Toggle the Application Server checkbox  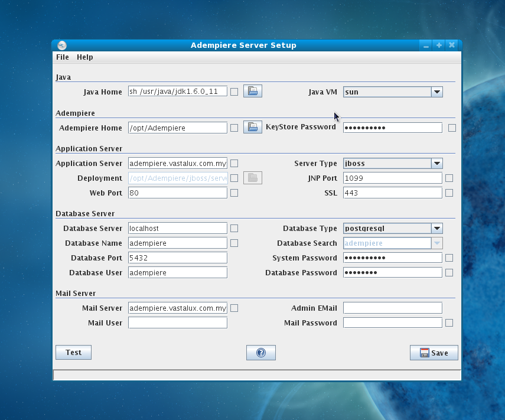click(234, 163)
